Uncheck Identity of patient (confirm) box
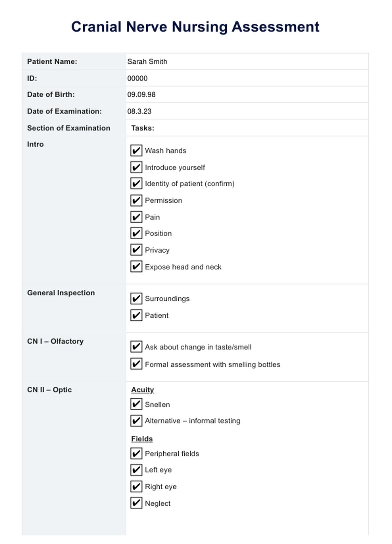This screenshot has height=544, width=392. pos(136,184)
